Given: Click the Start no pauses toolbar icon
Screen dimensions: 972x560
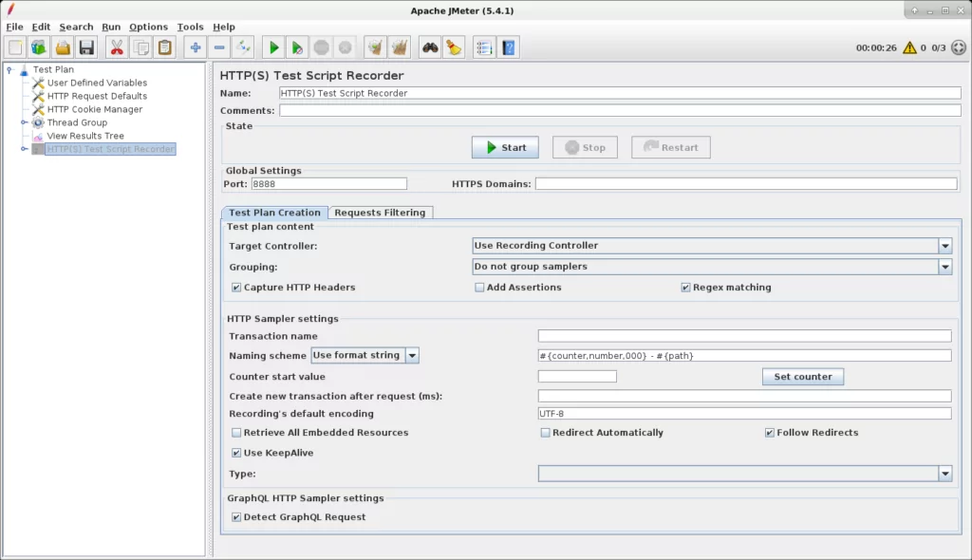Looking at the screenshot, I should tap(297, 47).
